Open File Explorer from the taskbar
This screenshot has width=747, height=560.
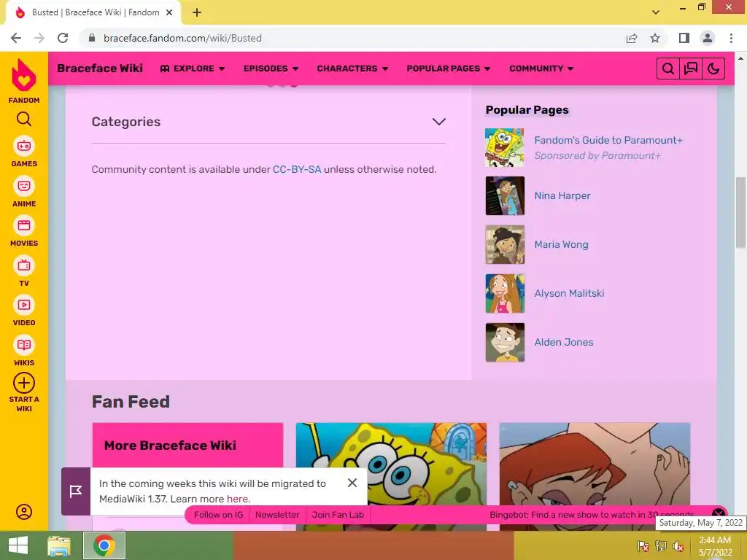pos(58,545)
